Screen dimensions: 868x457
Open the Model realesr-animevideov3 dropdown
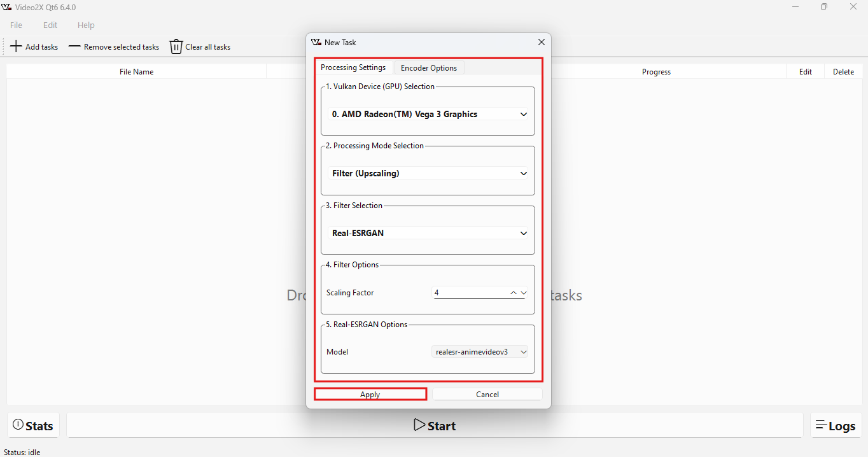(480, 351)
